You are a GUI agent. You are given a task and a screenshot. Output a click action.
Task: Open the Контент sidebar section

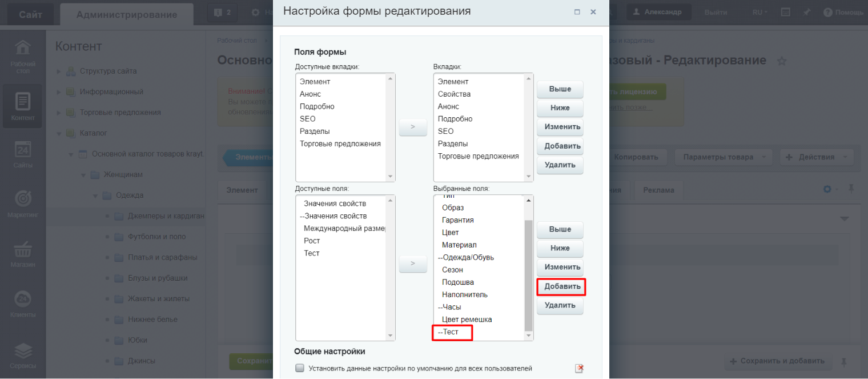pos(22,106)
